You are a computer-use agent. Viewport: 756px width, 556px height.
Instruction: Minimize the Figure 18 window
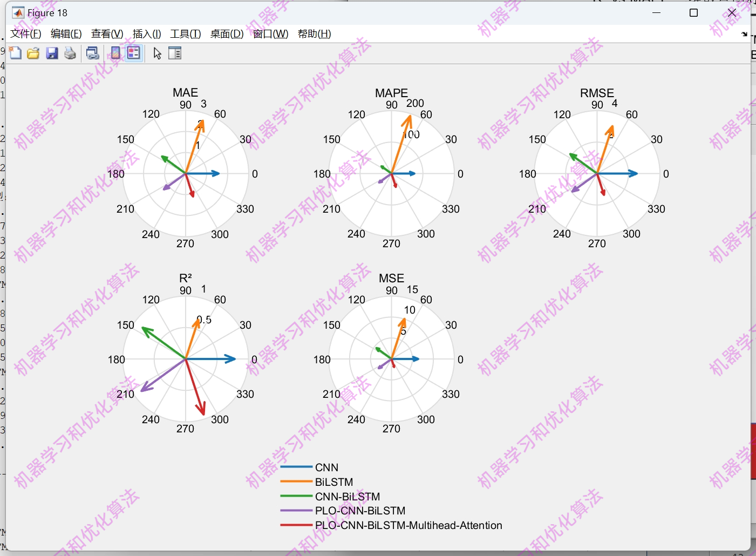click(x=657, y=12)
